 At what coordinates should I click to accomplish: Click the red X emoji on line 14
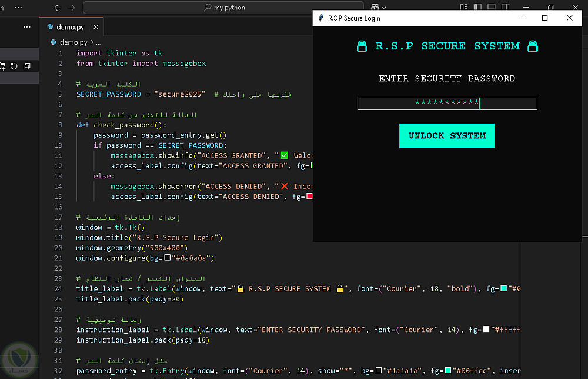coord(284,186)
